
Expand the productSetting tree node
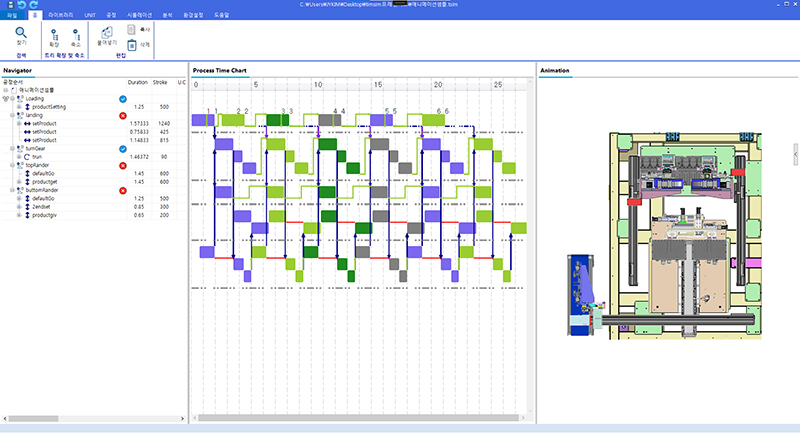pyautogui.click(x=19, y=107)
